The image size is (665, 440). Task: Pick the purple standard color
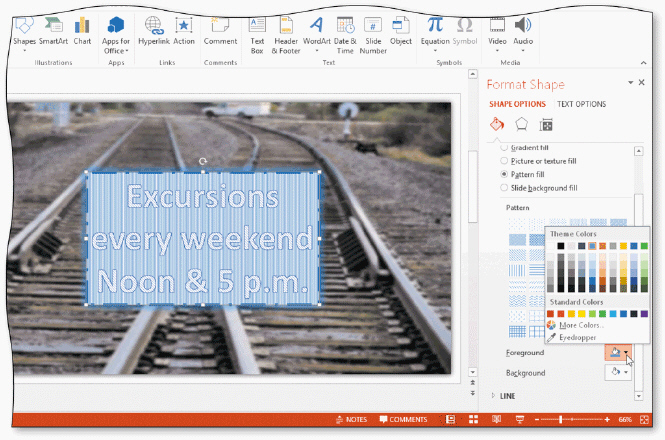[644, 314]
